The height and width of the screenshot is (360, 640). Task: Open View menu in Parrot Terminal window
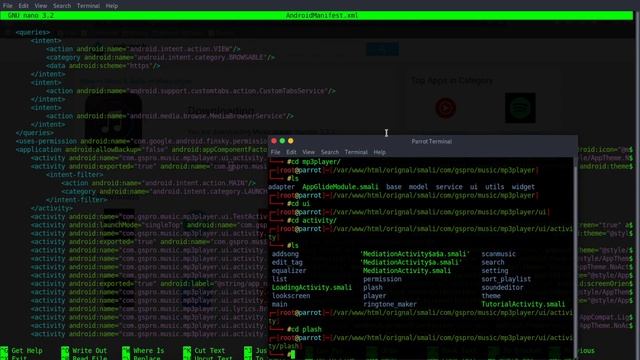click(x=308, y=152)
